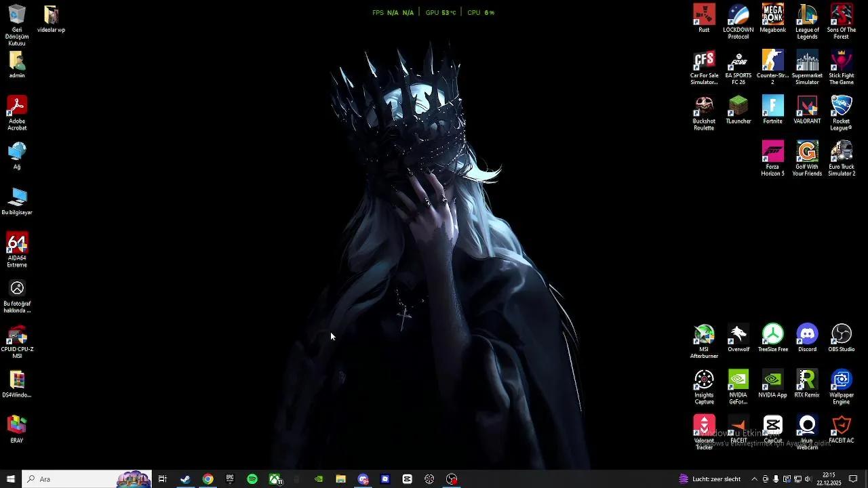Open the volume speaker tray control

[808, 479]
